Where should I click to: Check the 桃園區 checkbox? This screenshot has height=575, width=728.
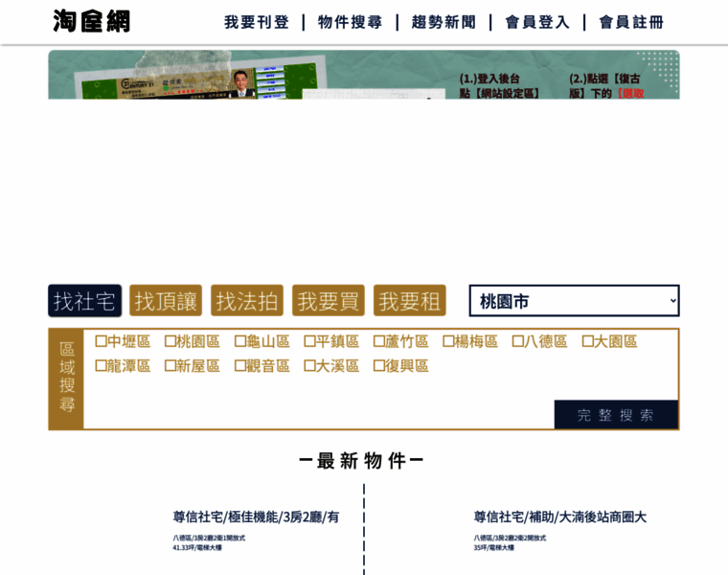(171, 341)
